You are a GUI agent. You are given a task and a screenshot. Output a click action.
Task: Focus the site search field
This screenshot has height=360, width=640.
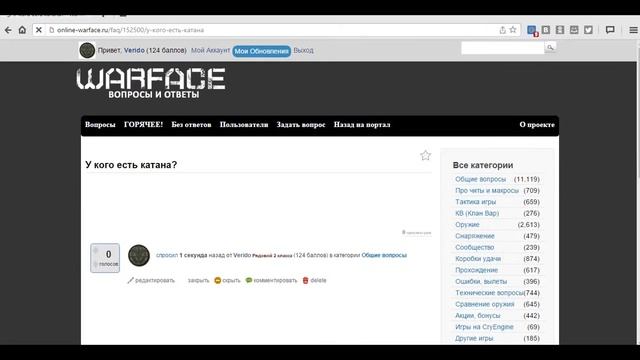coord(503,48)
